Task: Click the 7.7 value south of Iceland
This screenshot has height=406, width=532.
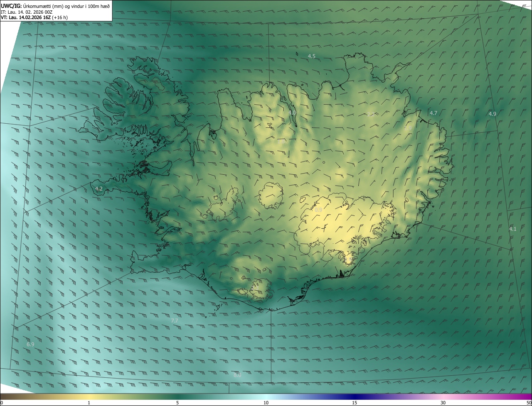Action: (x=175, y=321)
